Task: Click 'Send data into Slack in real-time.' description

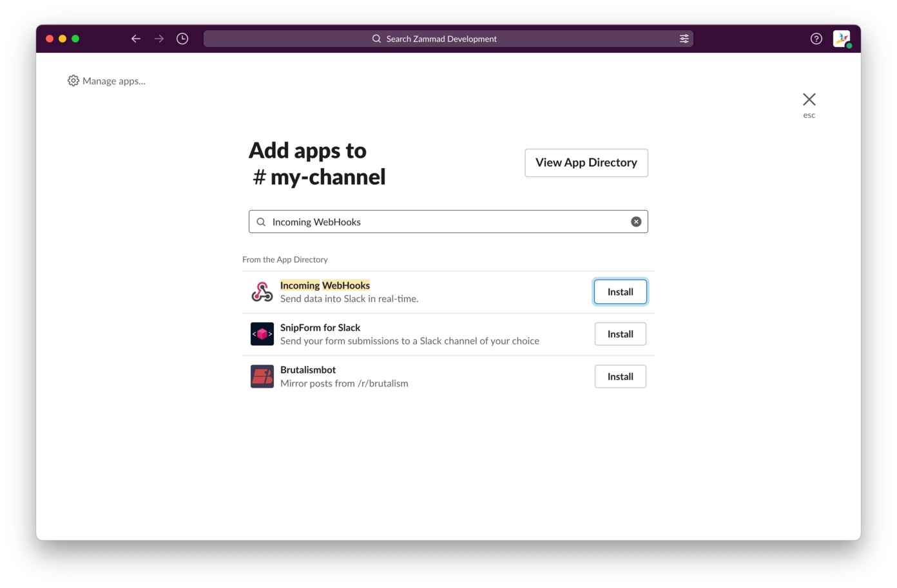Action: pos(349,299)
